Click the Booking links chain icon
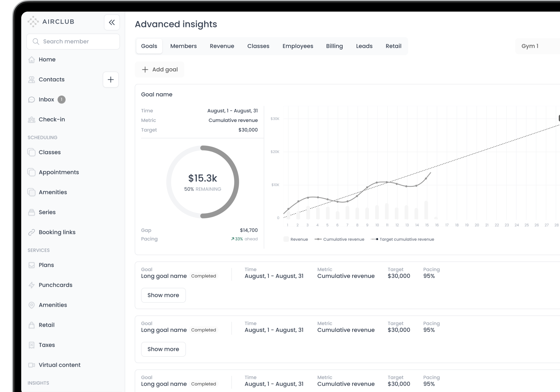The width and height of the screenshot is (560, 392). (x=32, y=232)
